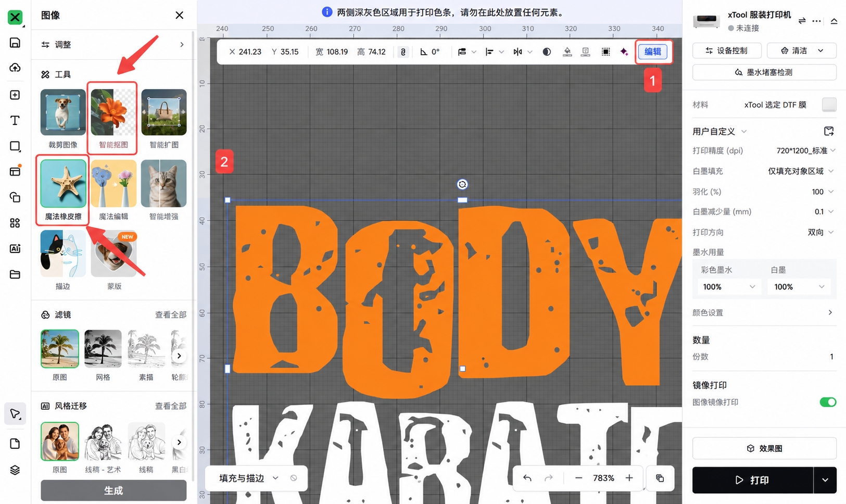Click the 编辑 button
Viewport: 846px width, 504px height.
(x=653, y=52)
